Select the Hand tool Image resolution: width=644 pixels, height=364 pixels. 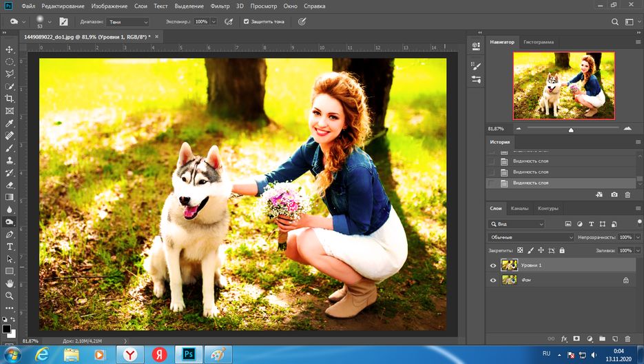[9, 284]
